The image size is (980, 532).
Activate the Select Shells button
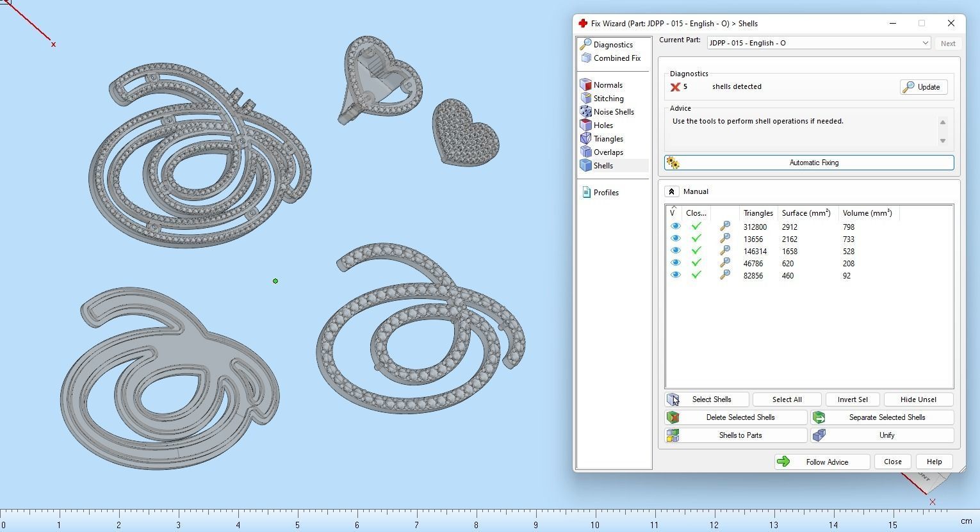(x=706, y=399)
